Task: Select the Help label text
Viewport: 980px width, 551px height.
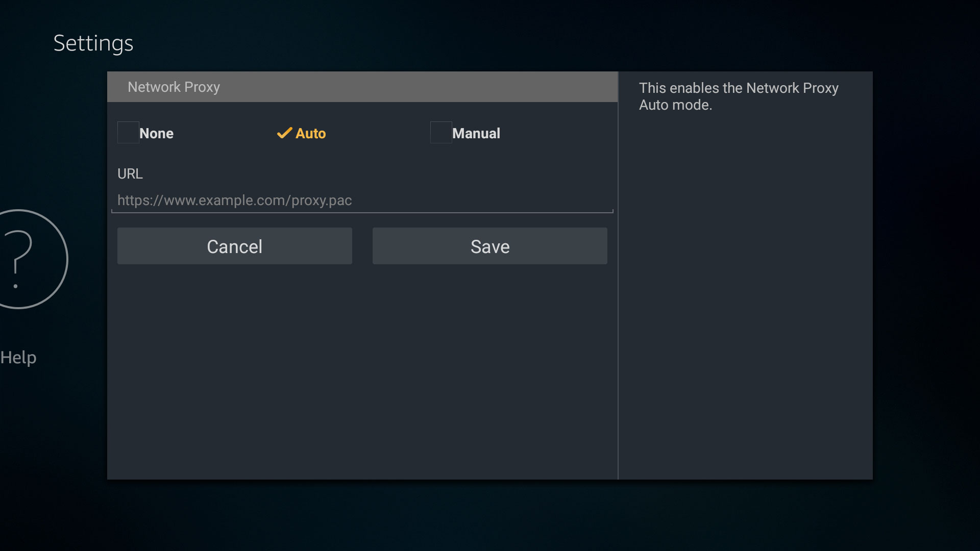Action: (x=18, y=358)
